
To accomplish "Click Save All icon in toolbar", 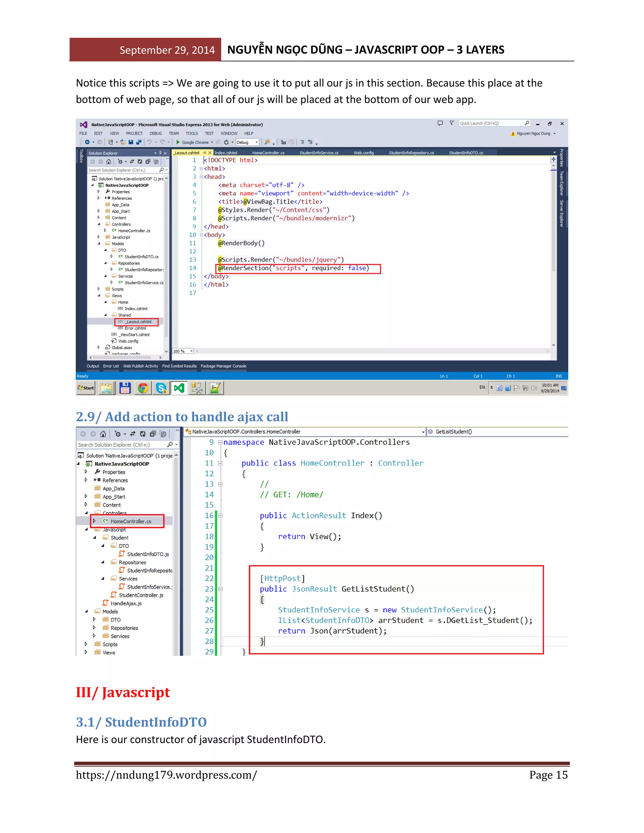I will click(x=138, y=142).
